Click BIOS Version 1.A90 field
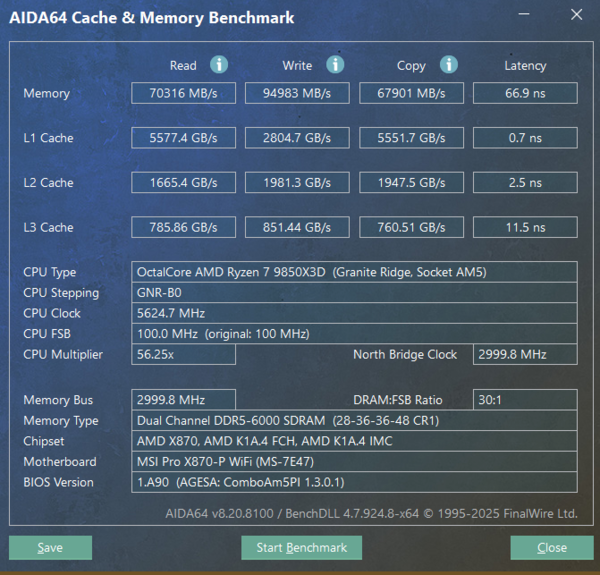The width and height of the screenshot is (600, 575). 354,482
